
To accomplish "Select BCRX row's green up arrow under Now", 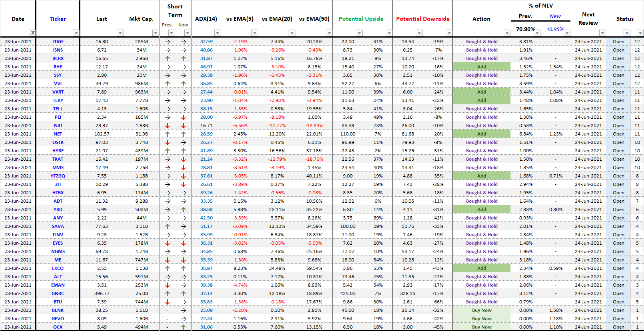I will [183, 58].
